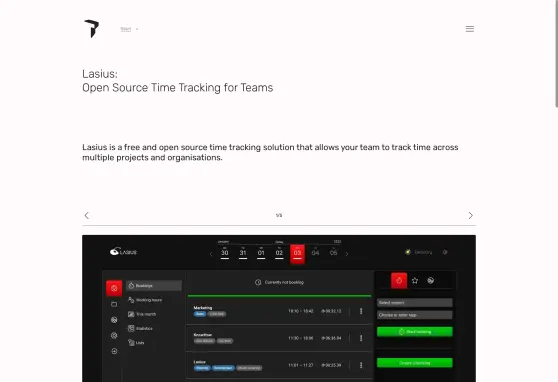
Task: Select day 02 in the date strip
Action: [279, 253]
